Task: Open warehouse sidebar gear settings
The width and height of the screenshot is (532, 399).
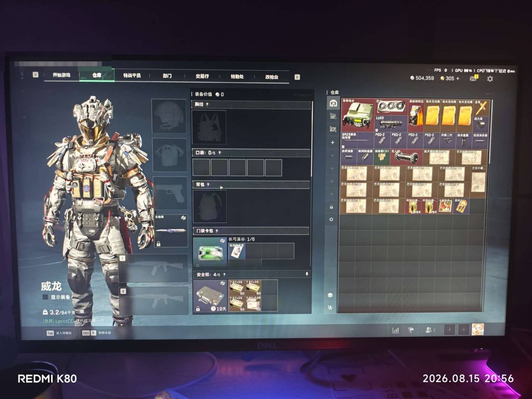Action: (x=331, y=219)
